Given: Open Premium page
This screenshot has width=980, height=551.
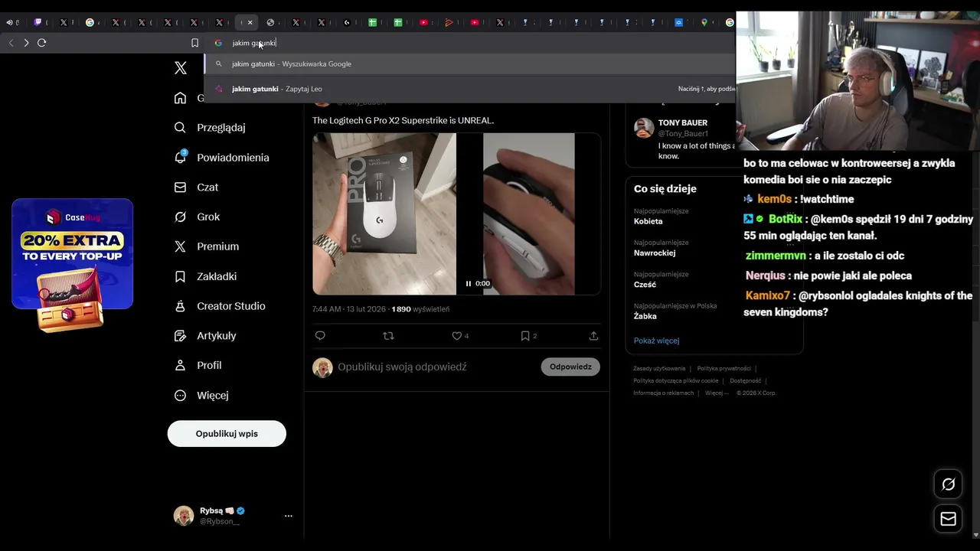Looking at the screenshot, I should pos(207,246).
